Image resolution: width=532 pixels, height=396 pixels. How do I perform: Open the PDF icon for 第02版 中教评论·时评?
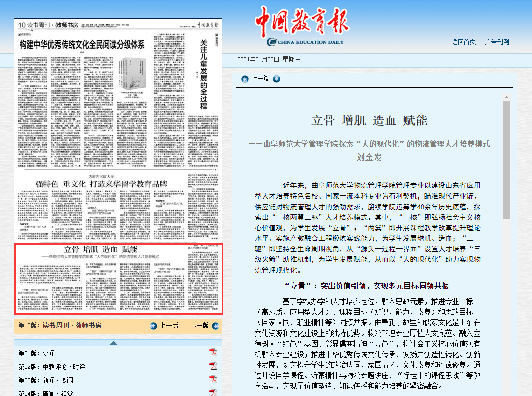(213, 366)
